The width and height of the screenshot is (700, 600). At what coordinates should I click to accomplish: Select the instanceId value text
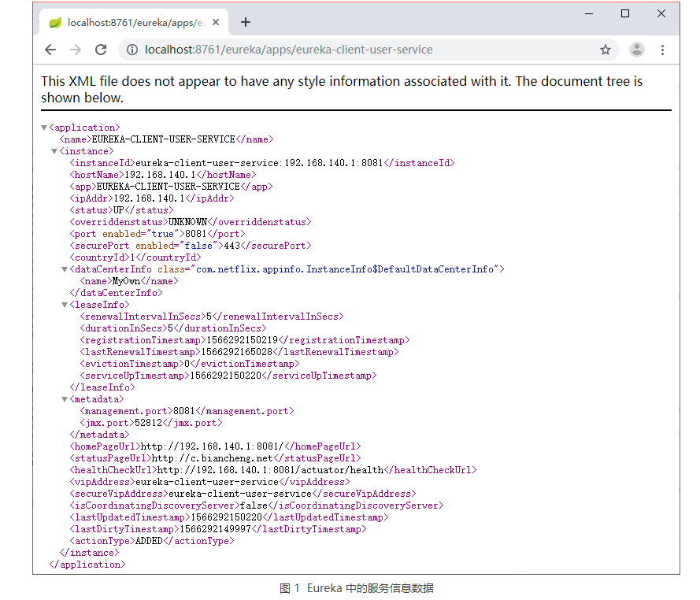[x=259, y=163]
